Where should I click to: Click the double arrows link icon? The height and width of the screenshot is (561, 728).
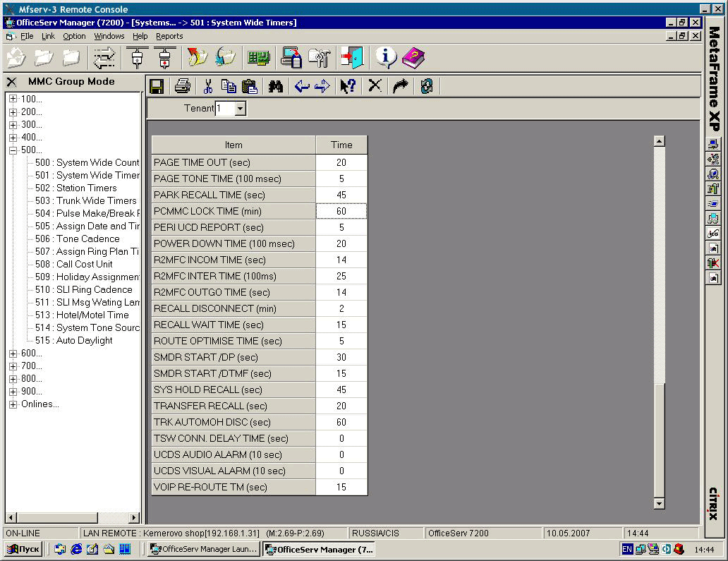pos(104,58)
